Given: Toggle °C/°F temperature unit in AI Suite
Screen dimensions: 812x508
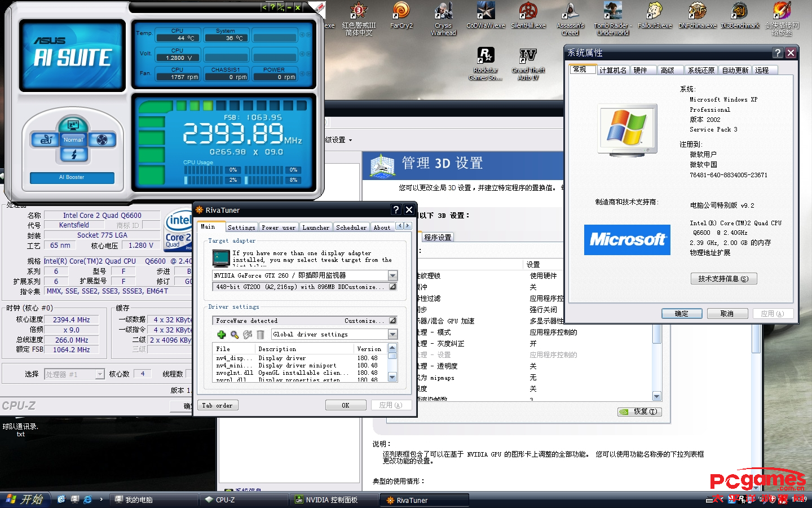Looking at the screenshot, I should pyautogui.click(x=280, y=7).
